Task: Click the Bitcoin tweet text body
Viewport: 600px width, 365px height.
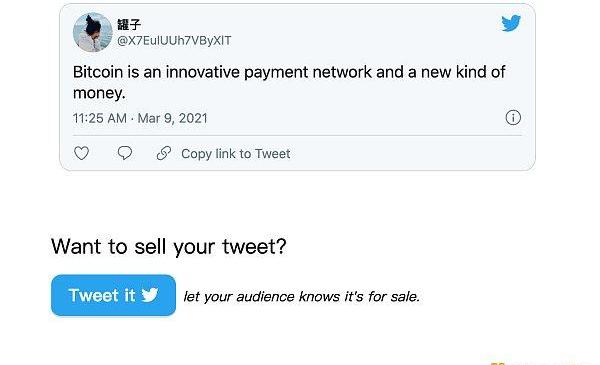Action: tap(289, 82)
